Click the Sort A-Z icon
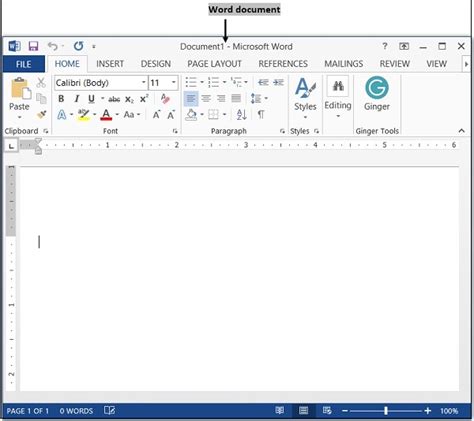 (x=241, y=115)
